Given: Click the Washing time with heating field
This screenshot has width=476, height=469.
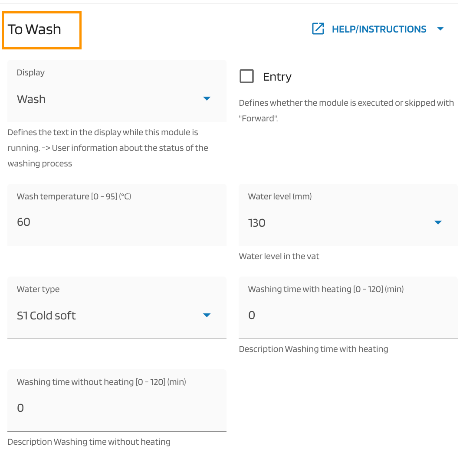Looking at the screenshot, I should (348, 315).
